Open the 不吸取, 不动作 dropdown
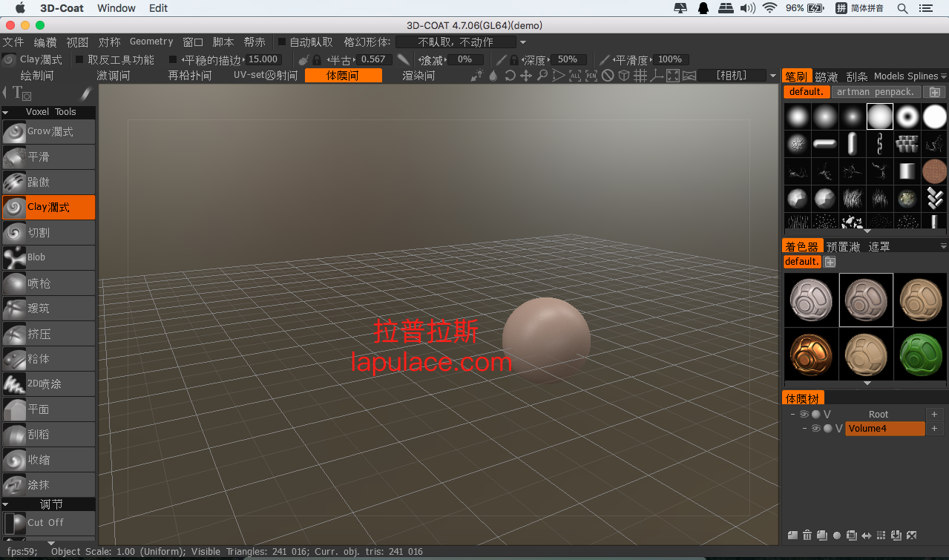The image size is (949, 560). click(x=461, y=42)
